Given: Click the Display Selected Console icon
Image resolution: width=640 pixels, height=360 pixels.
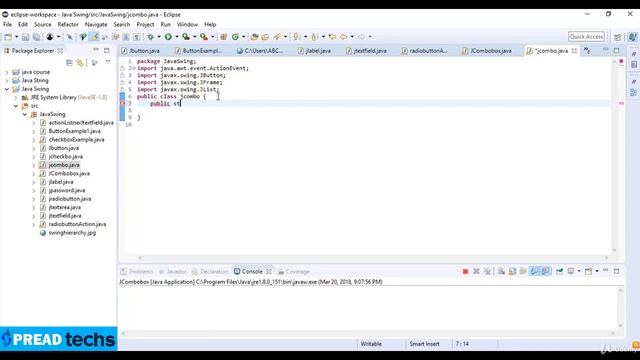Looking at the screenshot, I should coord(571,271).
